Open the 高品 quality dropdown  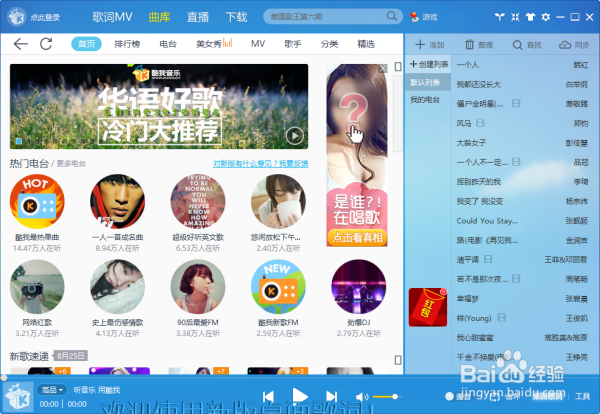click(x=52, y=390)
